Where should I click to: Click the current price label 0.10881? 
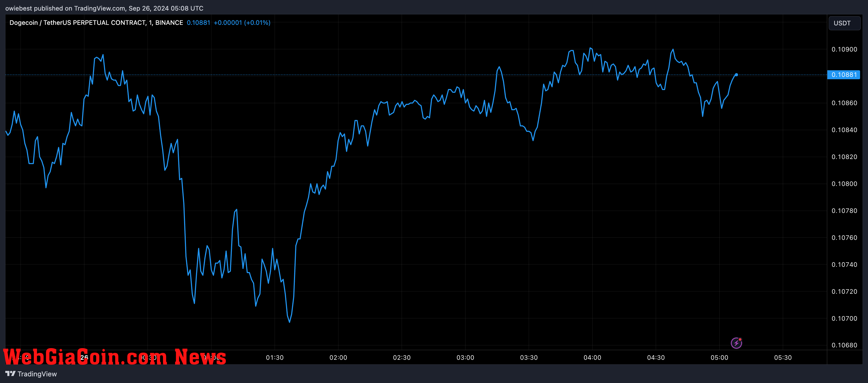[844, 75]
